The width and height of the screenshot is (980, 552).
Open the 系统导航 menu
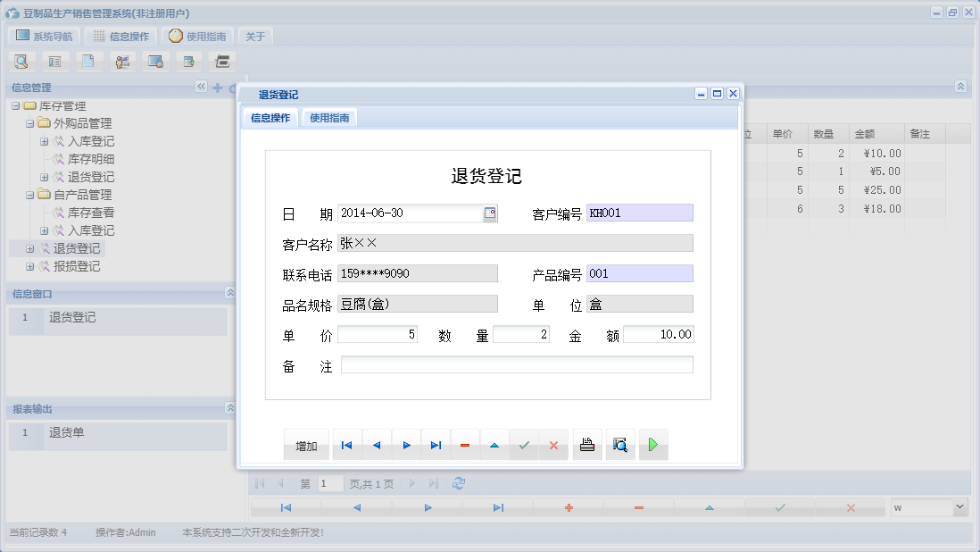point(43,36)
